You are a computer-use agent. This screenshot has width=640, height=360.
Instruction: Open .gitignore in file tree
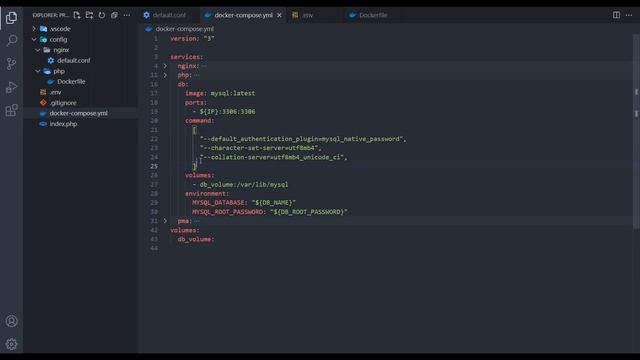point(63,103)
